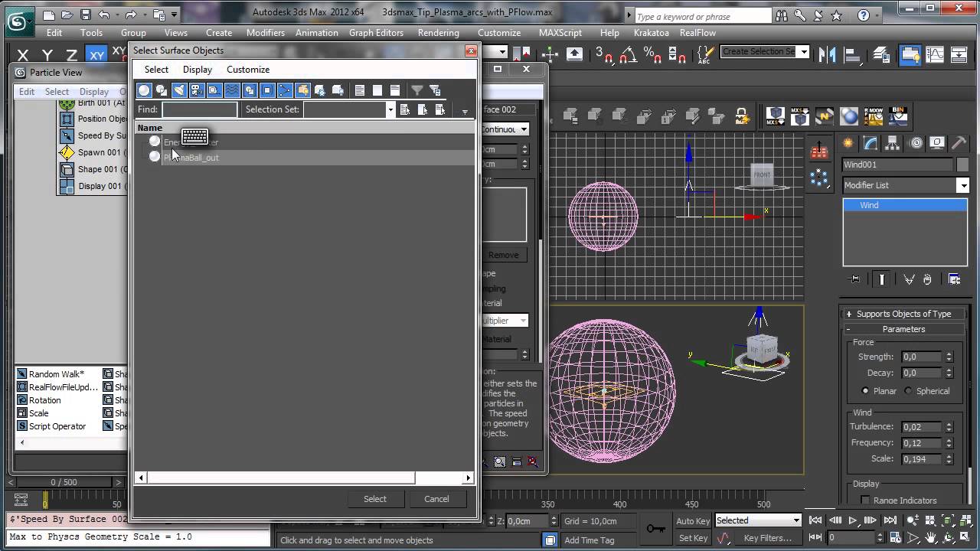Toggle Display Lights filter icon
Viewport: 980px width, 551px height.
tap(179, 90)
